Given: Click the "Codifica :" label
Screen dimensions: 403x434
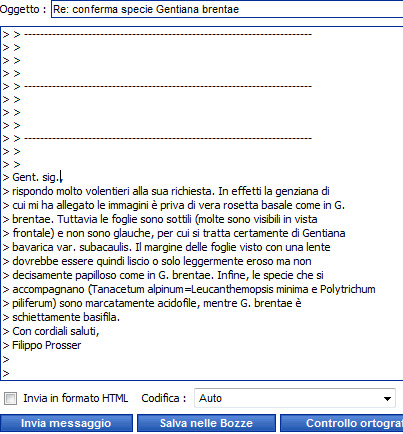Looking at the screenshot, I should (x=164, y=398).
